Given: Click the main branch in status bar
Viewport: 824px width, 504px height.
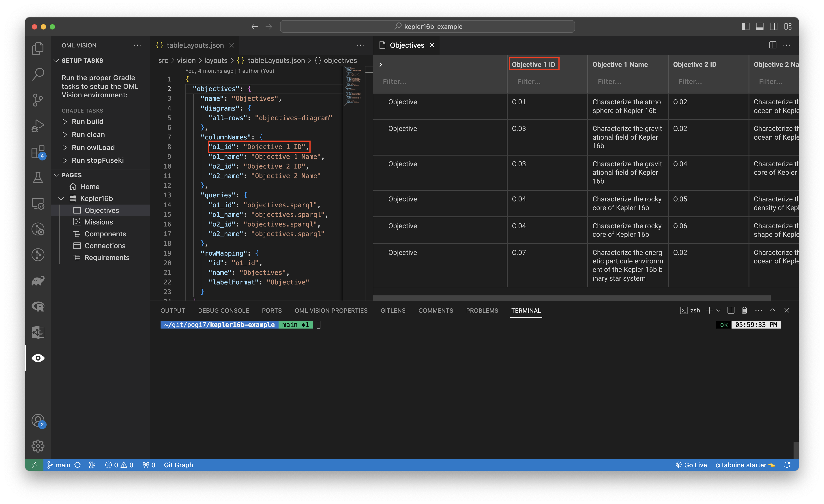Looking at the screenshot, I should tap(59, 465).
